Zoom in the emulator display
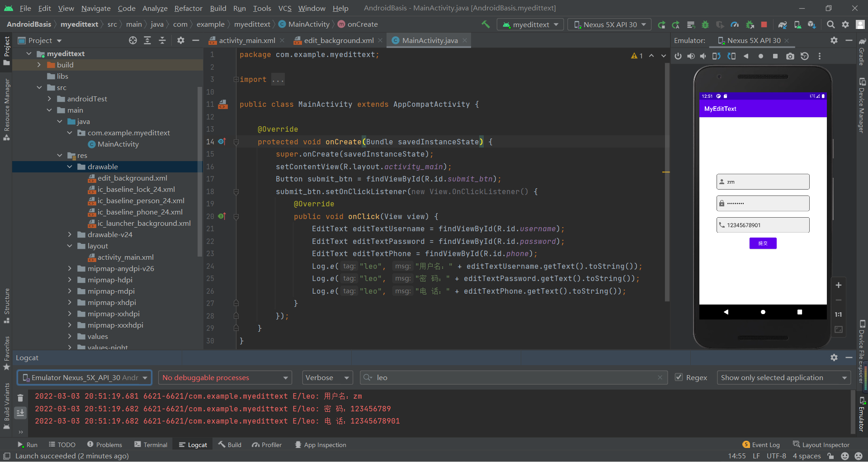 coord(839,285)
